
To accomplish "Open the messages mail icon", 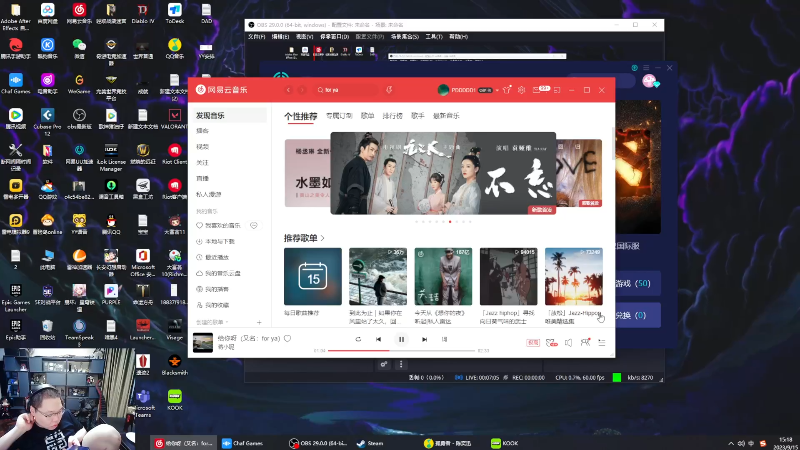I will pos(536,90).
